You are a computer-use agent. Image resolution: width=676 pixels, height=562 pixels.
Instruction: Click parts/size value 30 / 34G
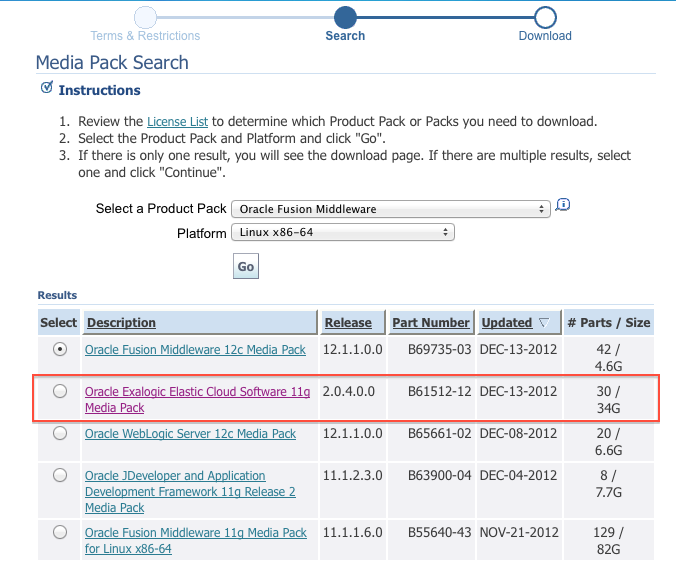click(608, 400)
